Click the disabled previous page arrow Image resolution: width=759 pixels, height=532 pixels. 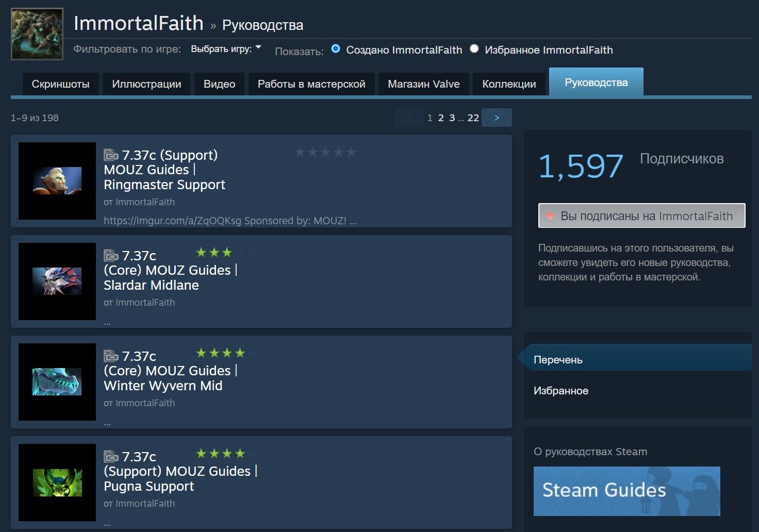point(409,118)
